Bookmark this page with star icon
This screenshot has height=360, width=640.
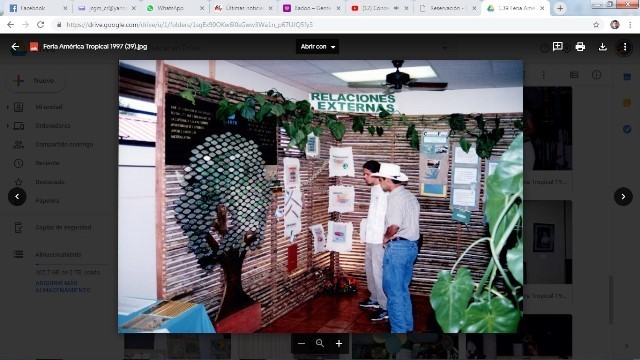click(x=596, y=24)
